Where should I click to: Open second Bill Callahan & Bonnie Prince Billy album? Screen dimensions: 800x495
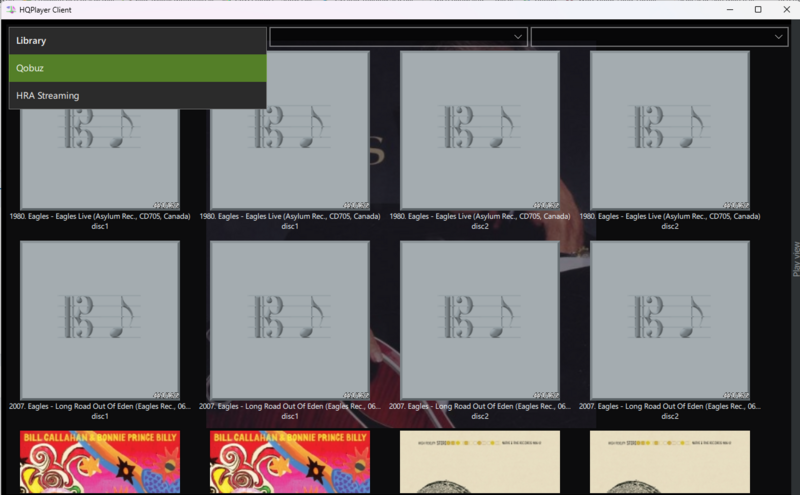pyautogui.click(x=289, y=462)
